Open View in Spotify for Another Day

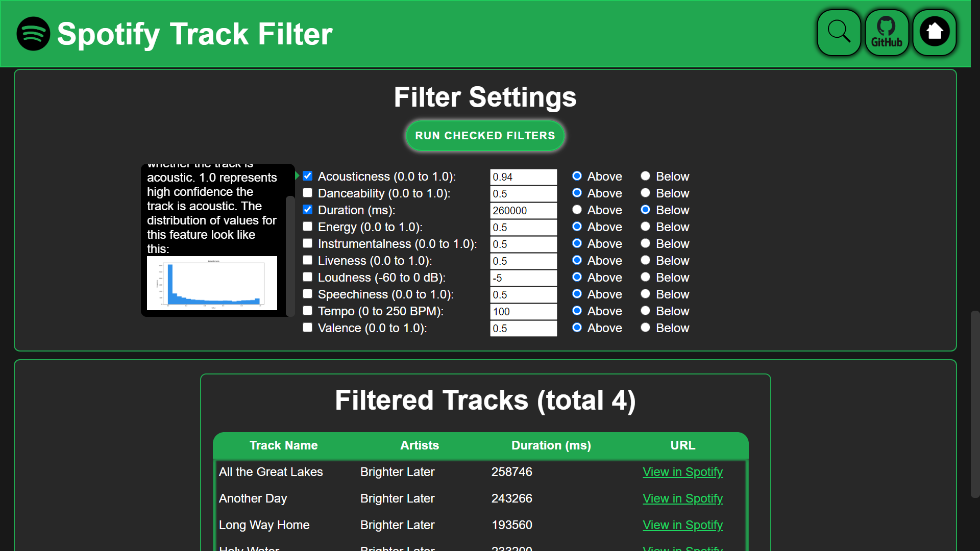(682, 498)
